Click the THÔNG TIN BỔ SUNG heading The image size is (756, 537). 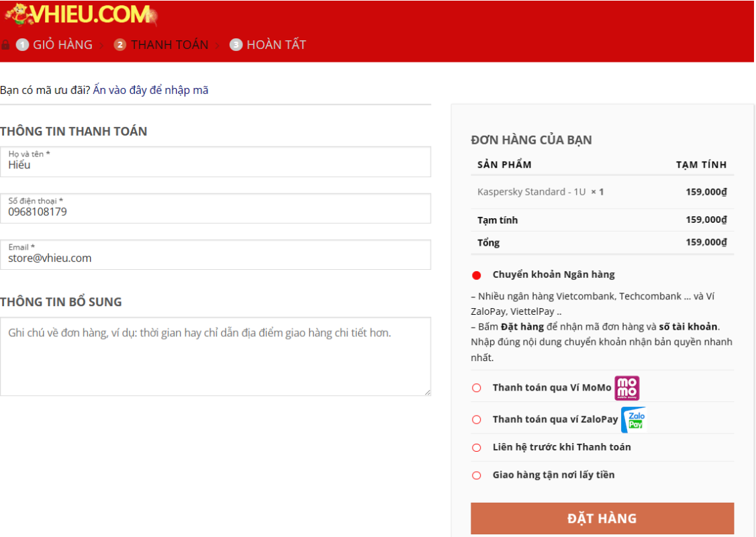60,302
